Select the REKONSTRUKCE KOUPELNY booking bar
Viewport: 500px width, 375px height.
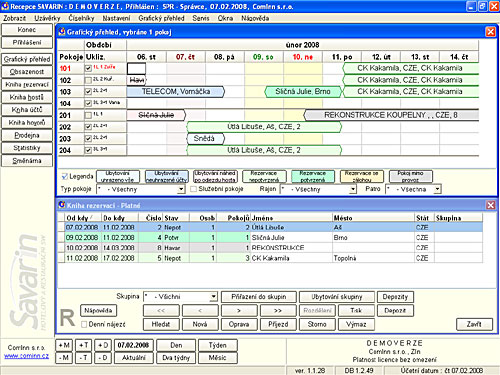coord(391,115)
